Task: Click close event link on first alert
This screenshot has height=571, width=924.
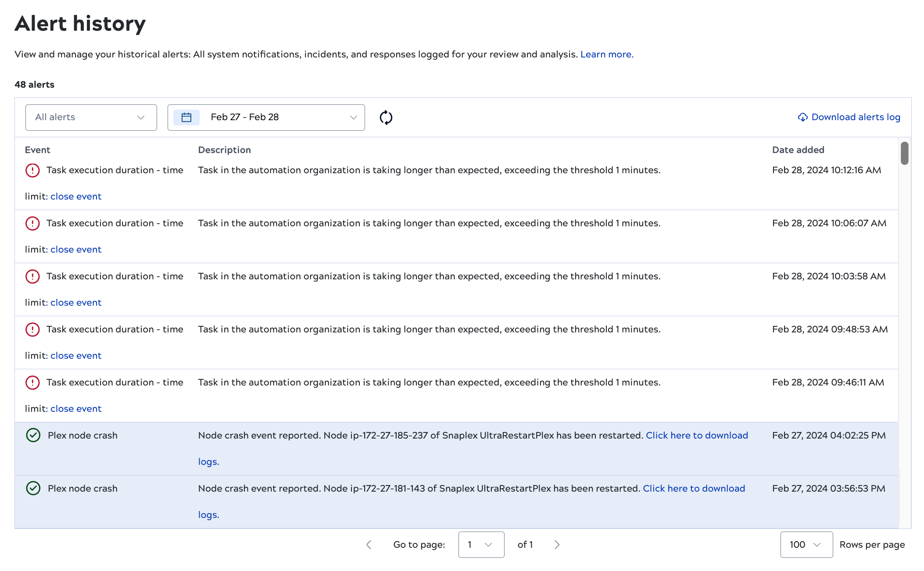Action: point(75,196)
